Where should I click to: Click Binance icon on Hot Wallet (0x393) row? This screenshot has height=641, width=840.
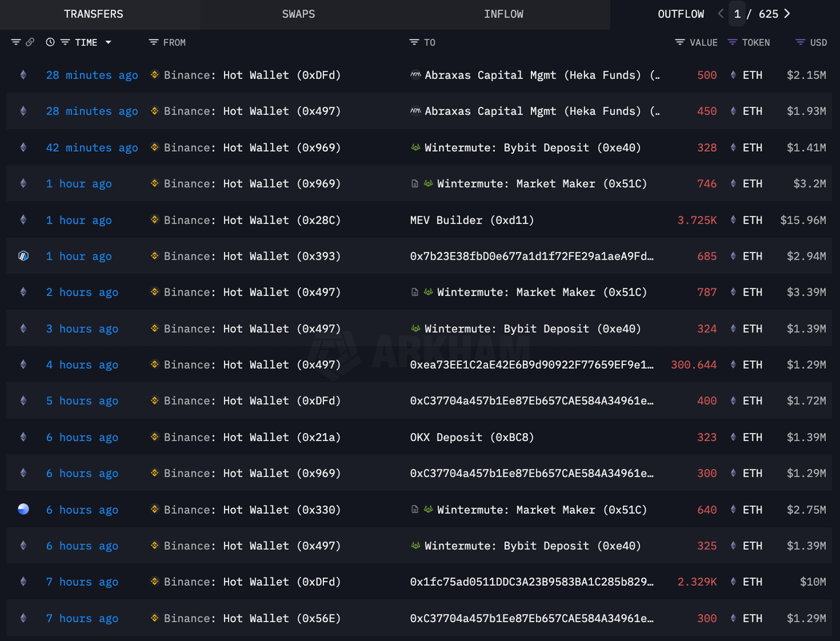[x=155, y=256]
